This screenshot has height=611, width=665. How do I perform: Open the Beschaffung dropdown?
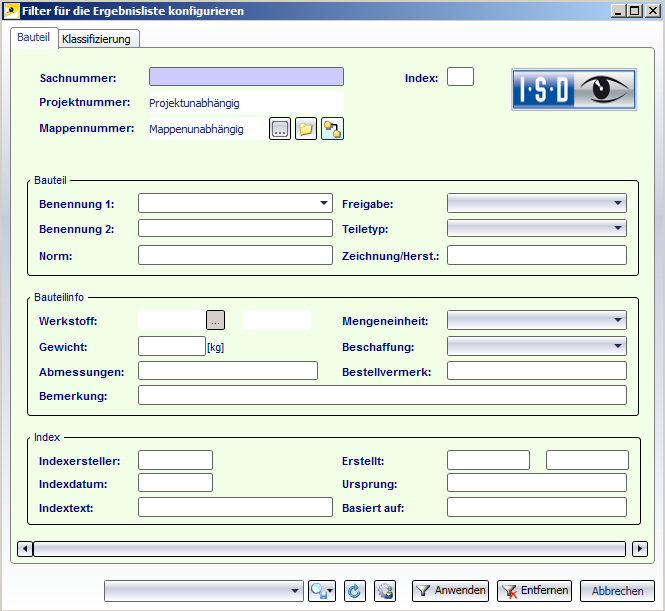(618, 347)
